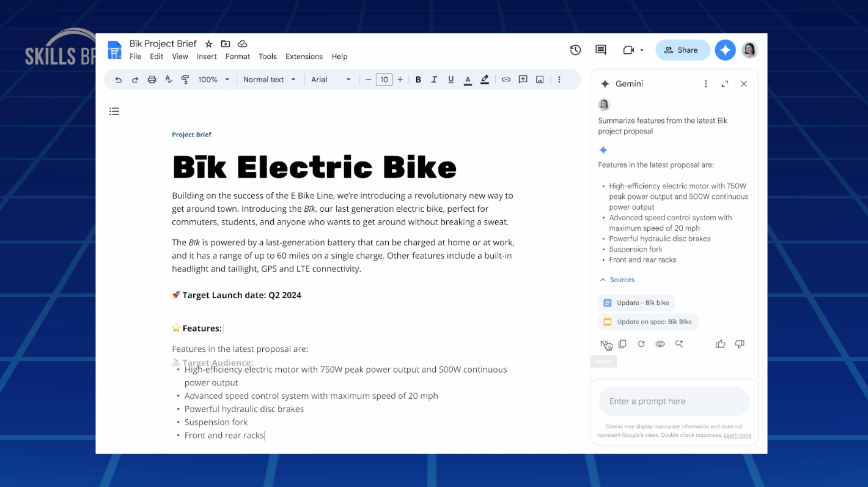Open the Help menu
The width and height of the screenshot is (868, 487).
coord(340,56)
